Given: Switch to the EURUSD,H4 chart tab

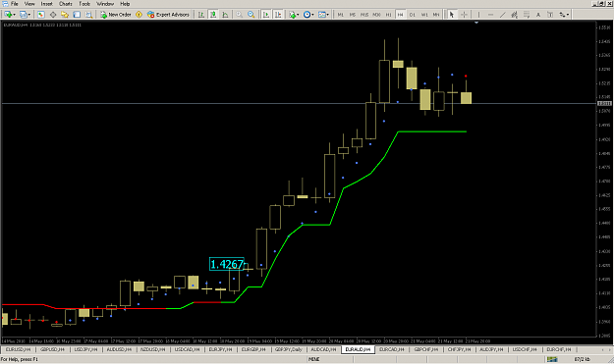Looking at the screenshot, I should pos(18,349).
